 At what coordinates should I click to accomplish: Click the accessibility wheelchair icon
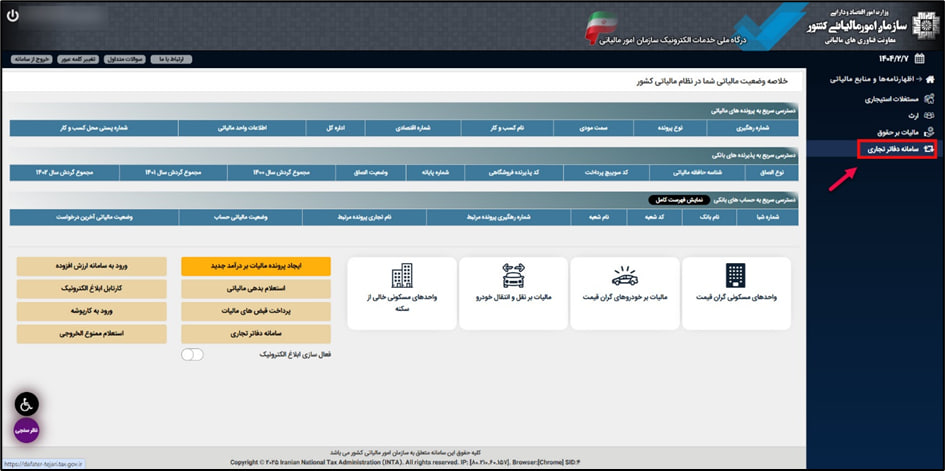coord(27,404)
